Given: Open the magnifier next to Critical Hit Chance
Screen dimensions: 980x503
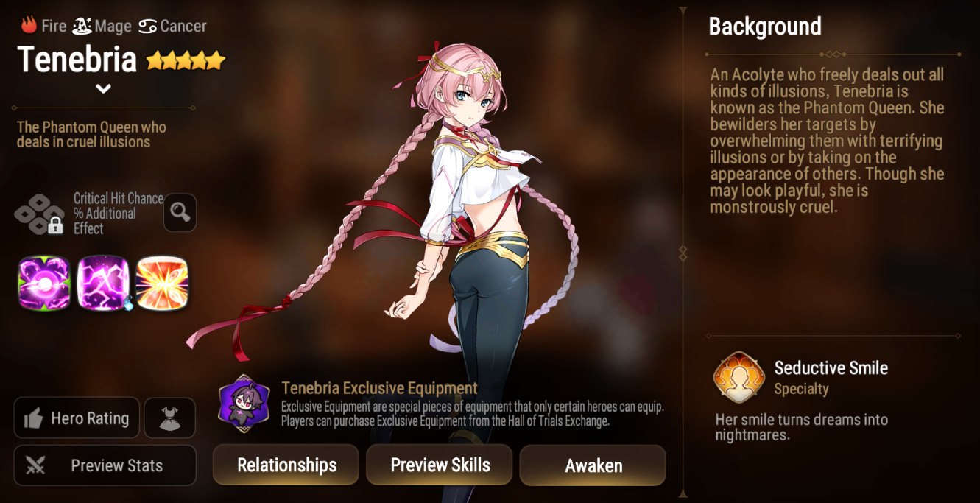Looking at the screenshot, I should pos(180,213).
